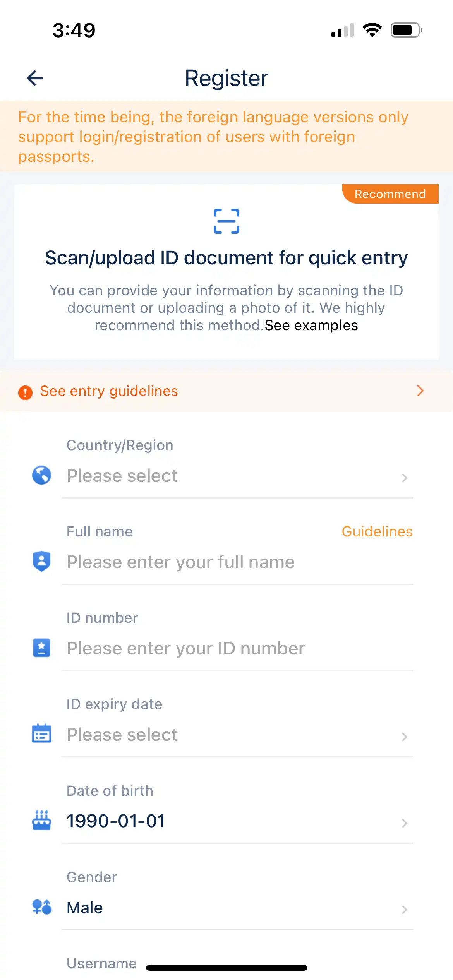The width and height of the screenshot is (453, 980).
Task: Focus the ID number input field
Action: point(236,649)
